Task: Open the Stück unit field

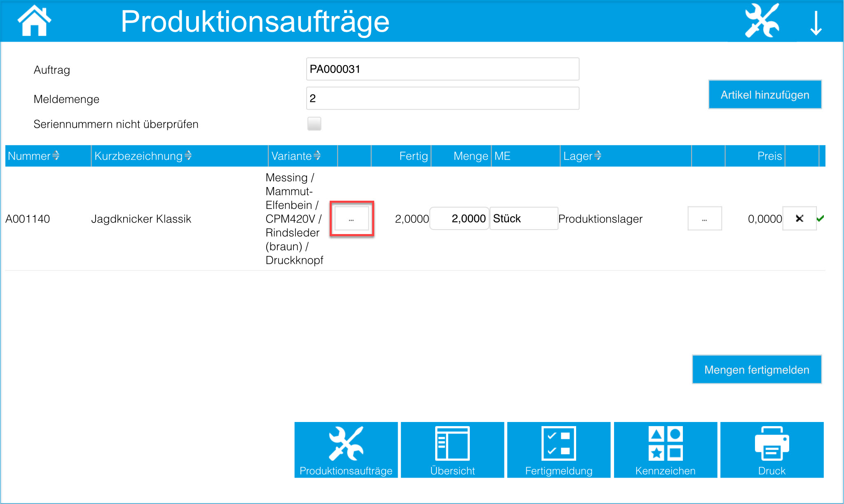Action: pyautogui.click(x=523, y=218)
